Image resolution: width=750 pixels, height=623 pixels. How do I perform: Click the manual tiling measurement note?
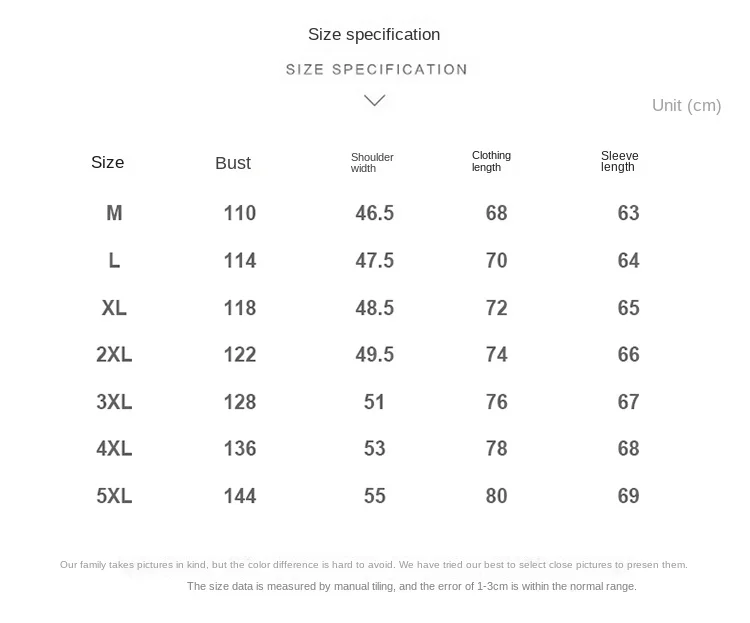coord(411,586)
